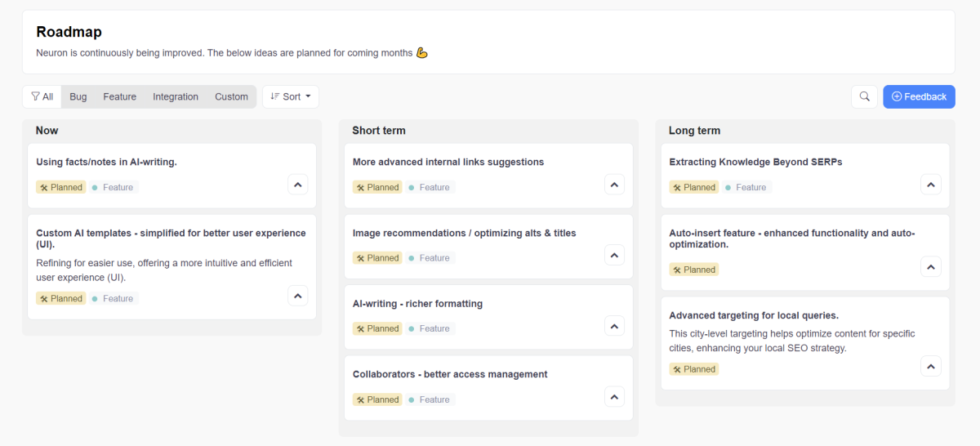Filter roadmap by Bug
Viewport: 980px width, 446px height.
[78, 96]
